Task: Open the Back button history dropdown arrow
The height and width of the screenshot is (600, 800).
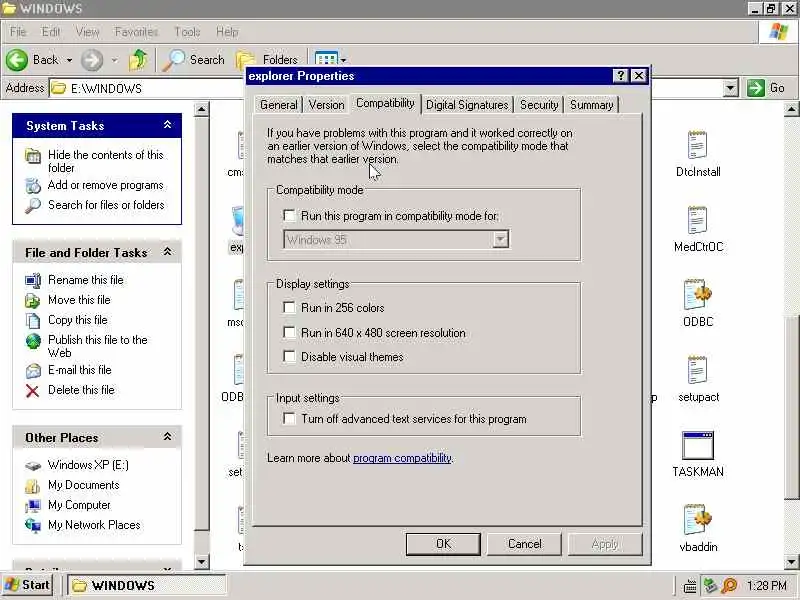Action: tap(69, 60)
